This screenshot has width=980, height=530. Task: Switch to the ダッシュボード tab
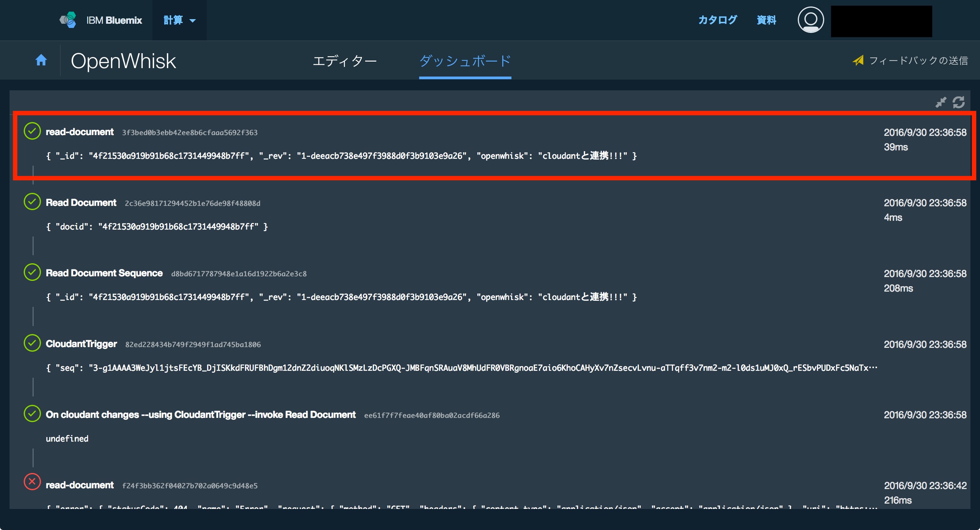[465, 61]
